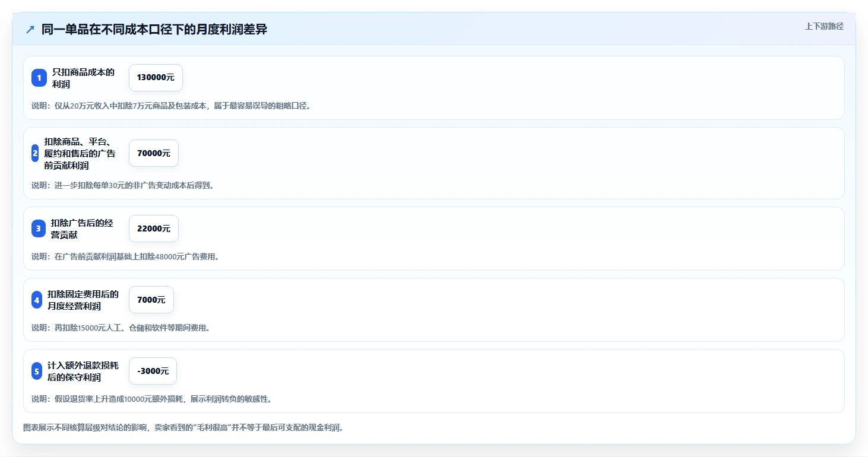
Task: Click the 130000元 value box
Action: click(156, 78)
